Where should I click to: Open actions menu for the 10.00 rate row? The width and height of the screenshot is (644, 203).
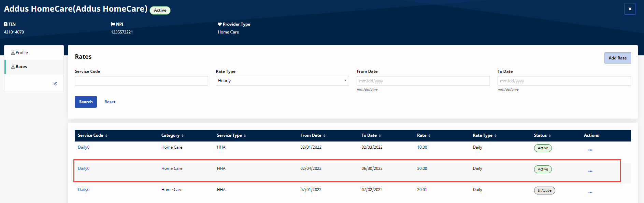pos(590,150)
